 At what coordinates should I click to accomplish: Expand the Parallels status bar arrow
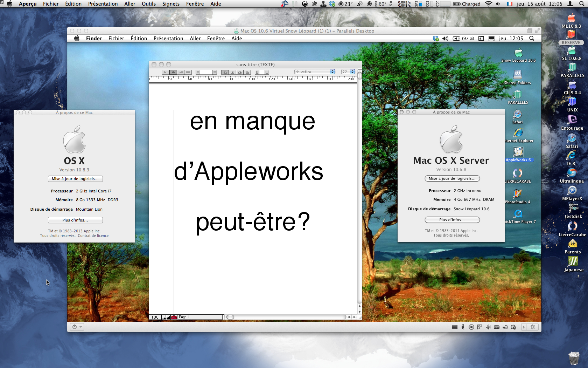(x=524, y=327)
